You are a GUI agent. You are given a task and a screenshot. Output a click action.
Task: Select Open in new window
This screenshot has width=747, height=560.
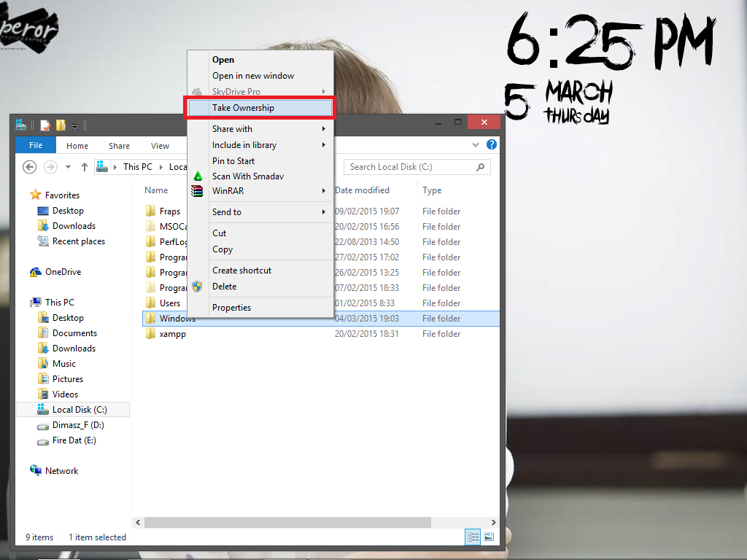[260, 76]
